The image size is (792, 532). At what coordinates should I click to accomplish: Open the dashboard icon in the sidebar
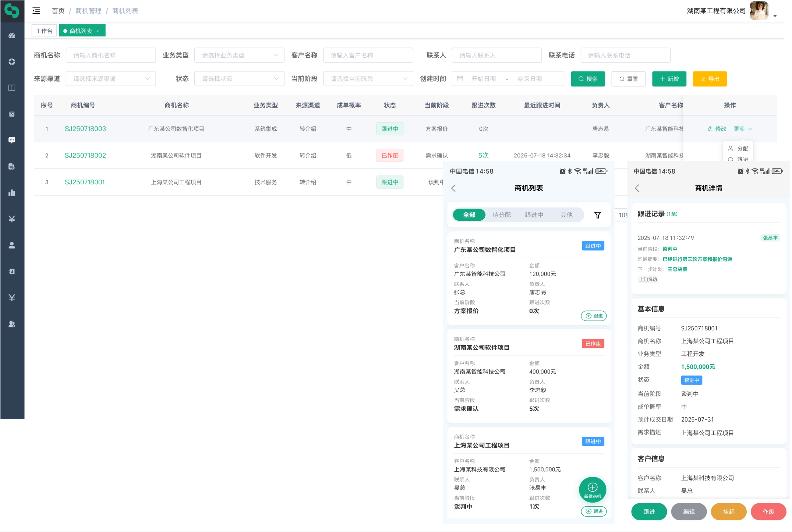[x=12, y=36]
